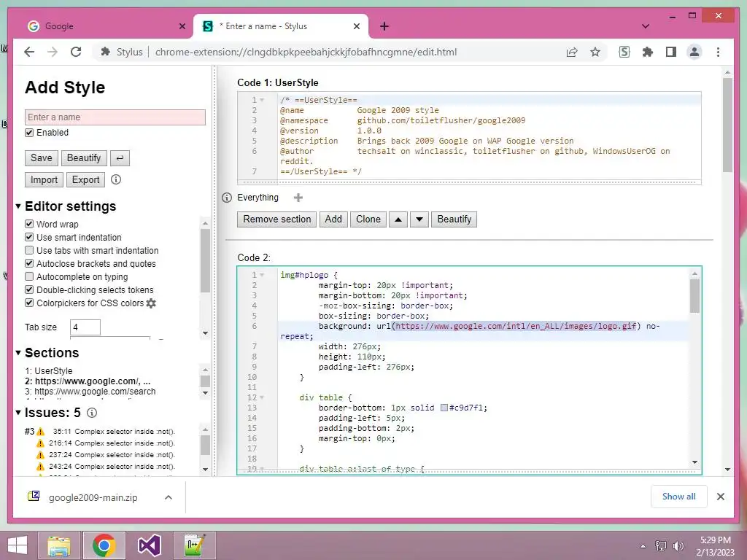Open the #c9d7f1 color swatch picker
Screen dimensions: 747x560
[444, 408]
